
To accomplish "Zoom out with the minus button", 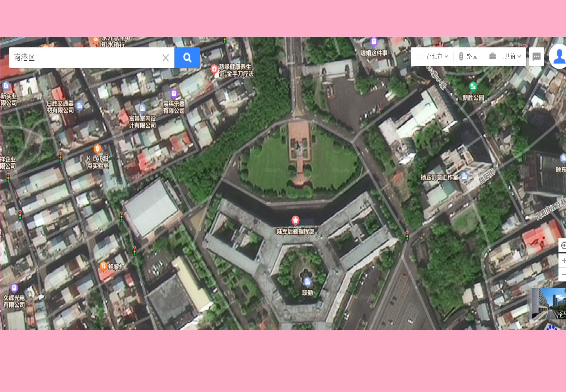I will (563, 275).
